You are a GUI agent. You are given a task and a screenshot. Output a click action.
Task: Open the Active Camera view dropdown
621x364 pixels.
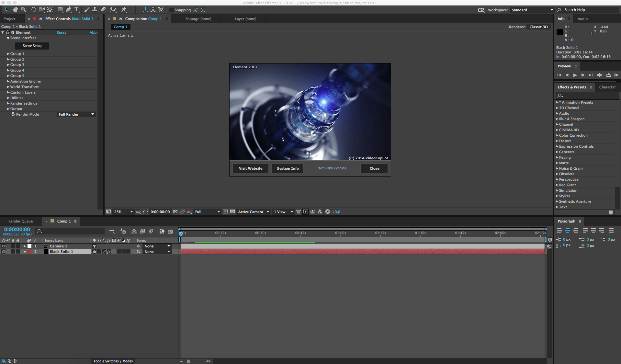[254, 212]
